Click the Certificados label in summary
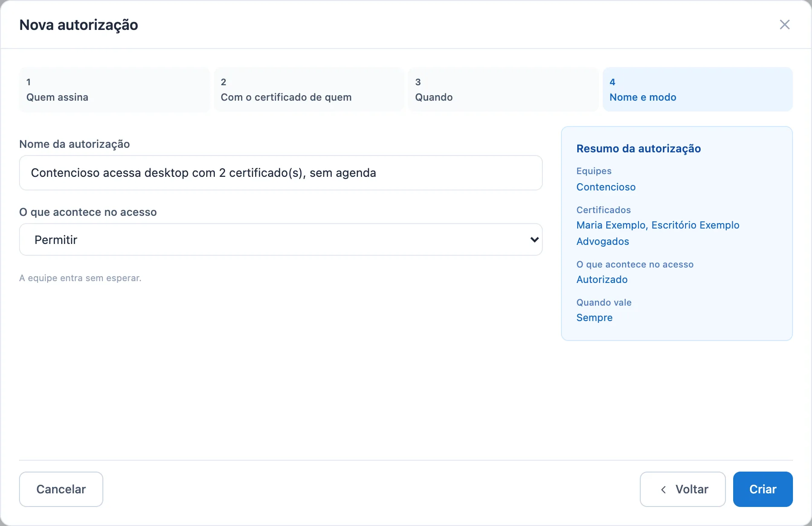812x526 pixels. (604, 210)
